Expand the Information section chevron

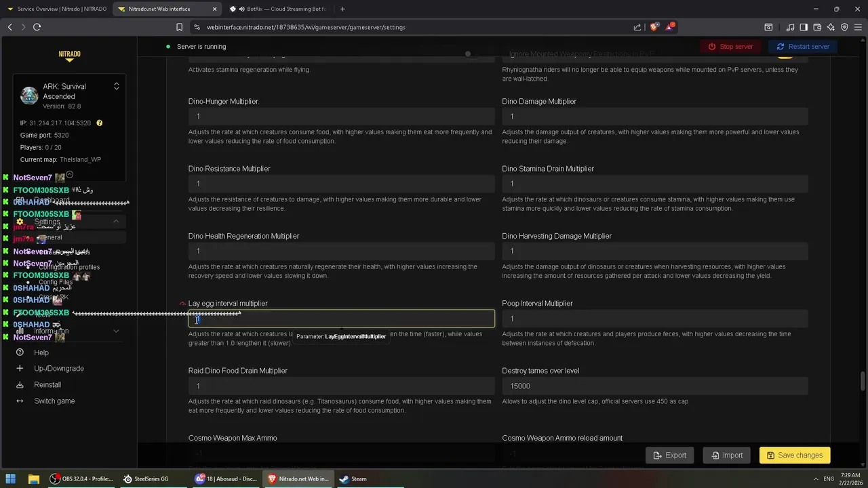pyautogui.click(x=116, y=331)
